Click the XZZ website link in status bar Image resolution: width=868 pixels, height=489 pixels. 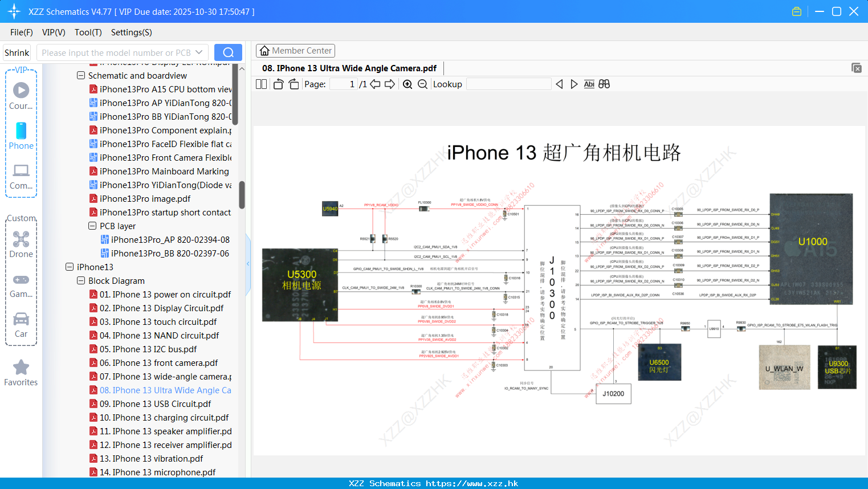pyautogui.click(x=472, y=483)
